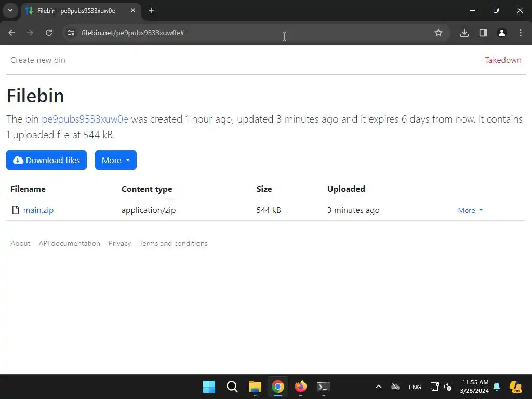Click the Size column header

point(264,189)
